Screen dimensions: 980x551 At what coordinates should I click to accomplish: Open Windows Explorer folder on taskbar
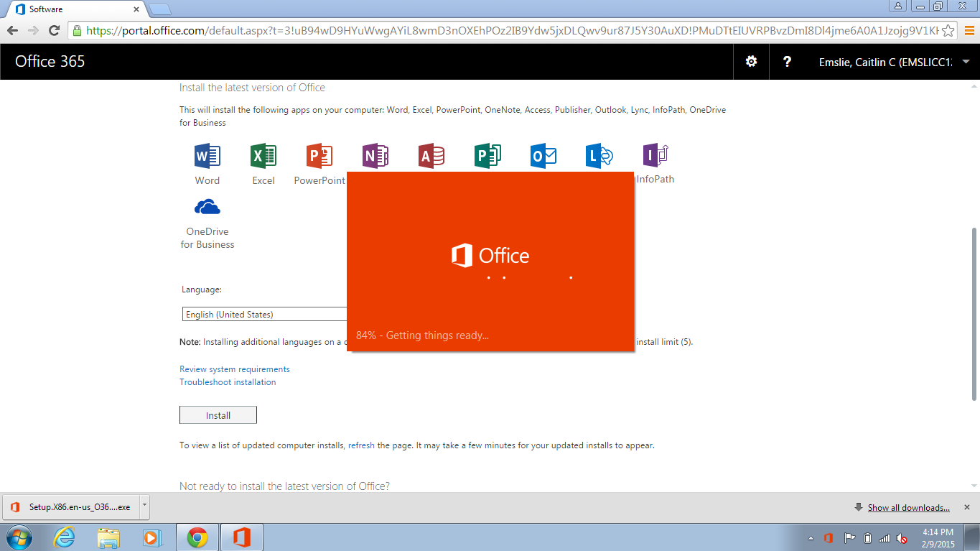tap(109, 537)
